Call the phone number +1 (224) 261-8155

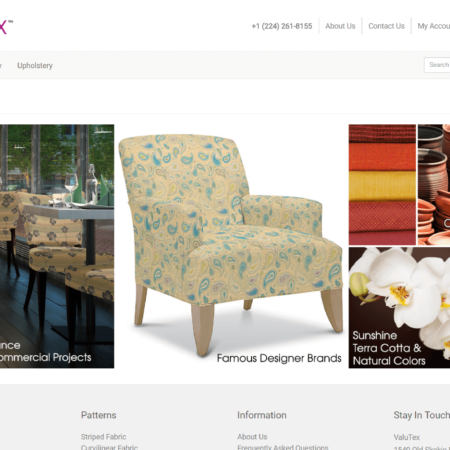pyautogui.click(x=282, y=26)
